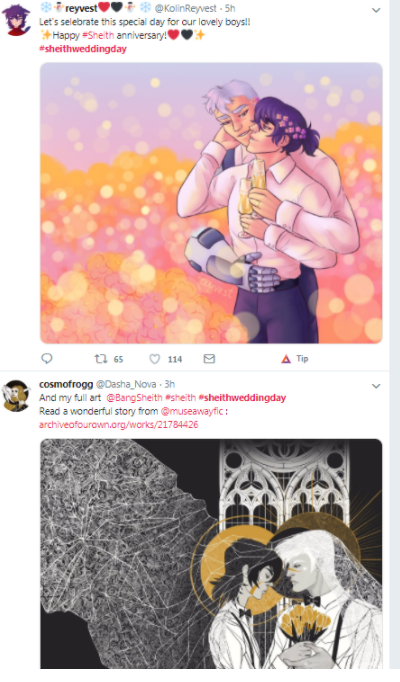
Task: View the champagne couple artwork image
Action: tap(211, 203)
